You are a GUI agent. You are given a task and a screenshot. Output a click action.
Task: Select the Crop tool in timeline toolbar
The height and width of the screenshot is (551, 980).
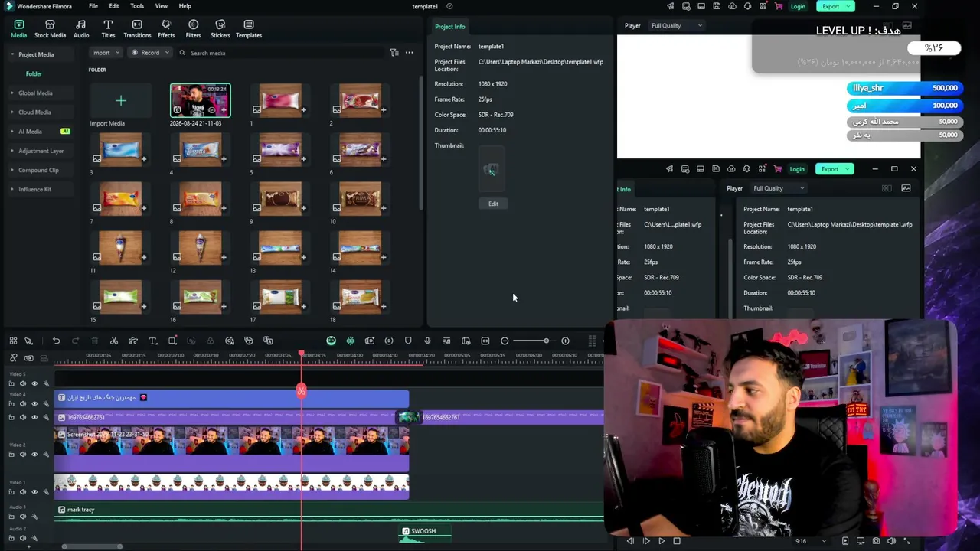tap(172, 341)
